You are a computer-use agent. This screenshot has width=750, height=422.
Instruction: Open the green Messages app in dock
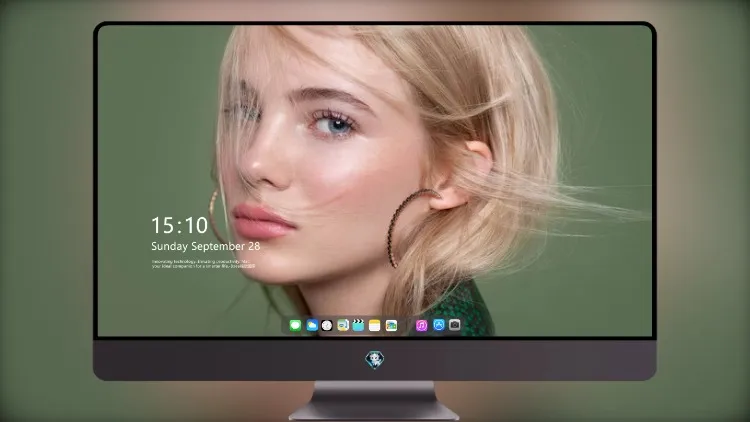(295, 325)
